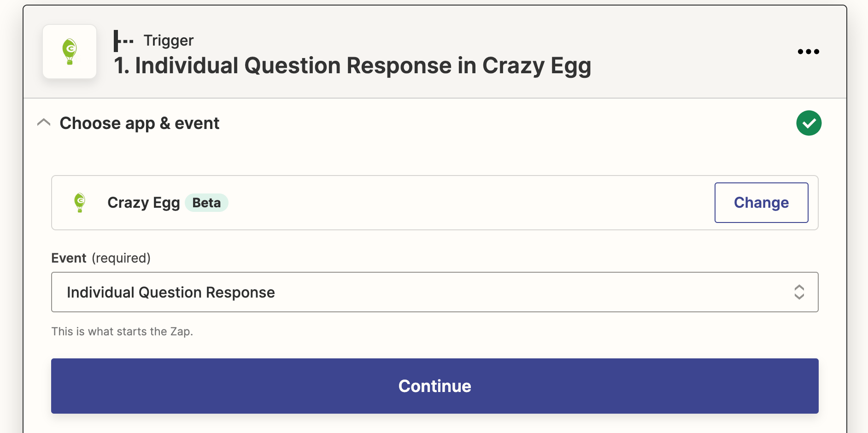868x433 pixels.
Task: Open the three-dot more options menu
Action: [809, 52]
